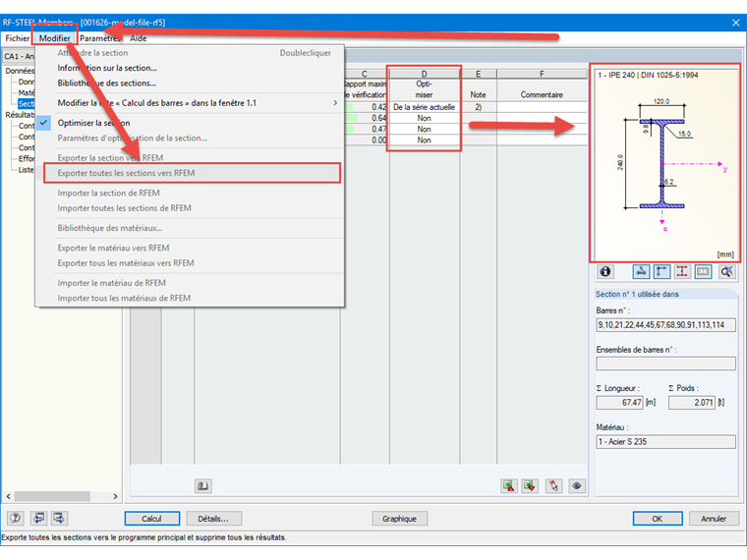Click the verification ratio cell 0.00

tap(365, 140)
